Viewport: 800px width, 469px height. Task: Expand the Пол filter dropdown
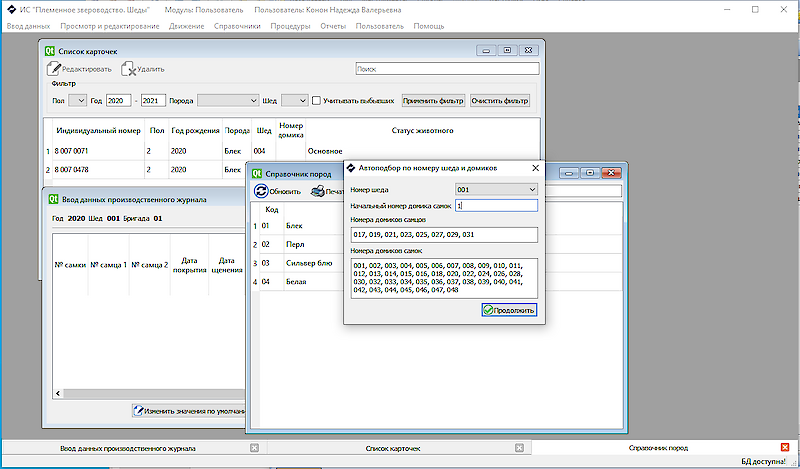point(78,100)
